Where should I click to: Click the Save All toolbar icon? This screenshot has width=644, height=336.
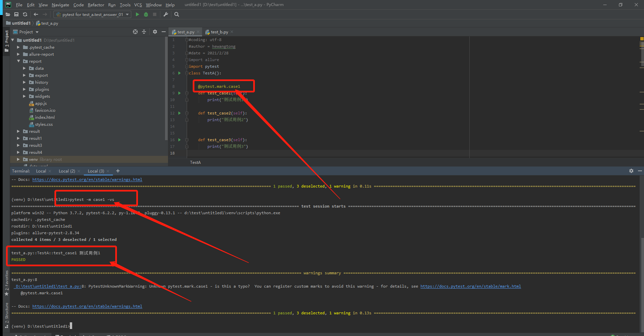(16, 14)
